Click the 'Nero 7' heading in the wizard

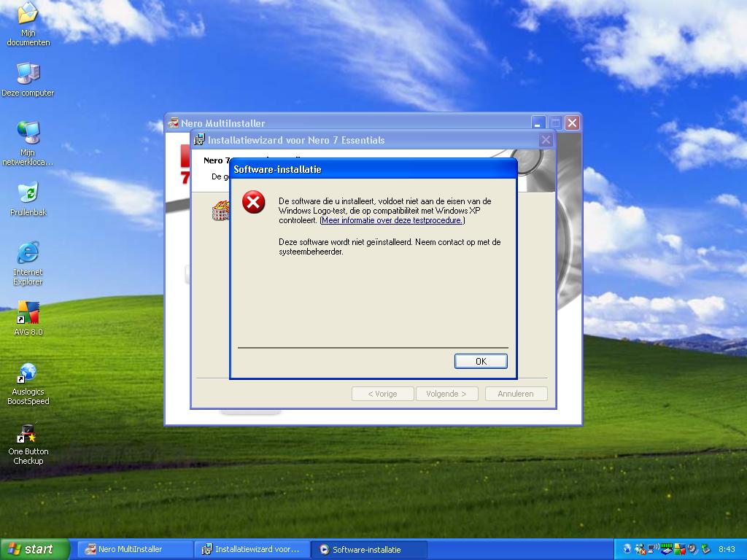tap(217, 160)
